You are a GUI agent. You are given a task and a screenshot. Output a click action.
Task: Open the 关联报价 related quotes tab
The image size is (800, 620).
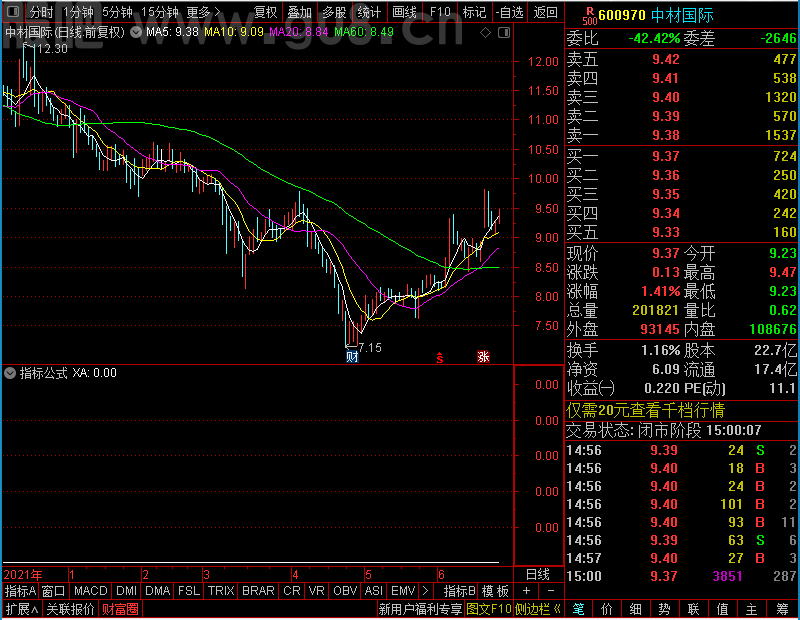pos(70,609)
